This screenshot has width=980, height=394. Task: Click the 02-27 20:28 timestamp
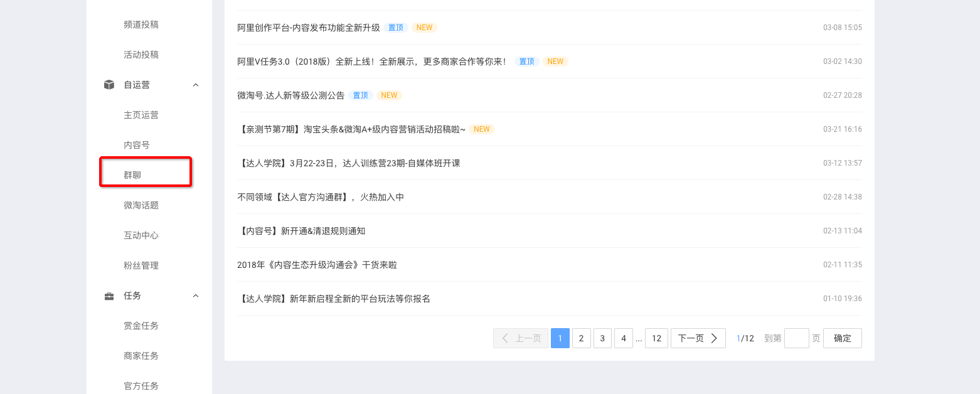coord(843,95)
